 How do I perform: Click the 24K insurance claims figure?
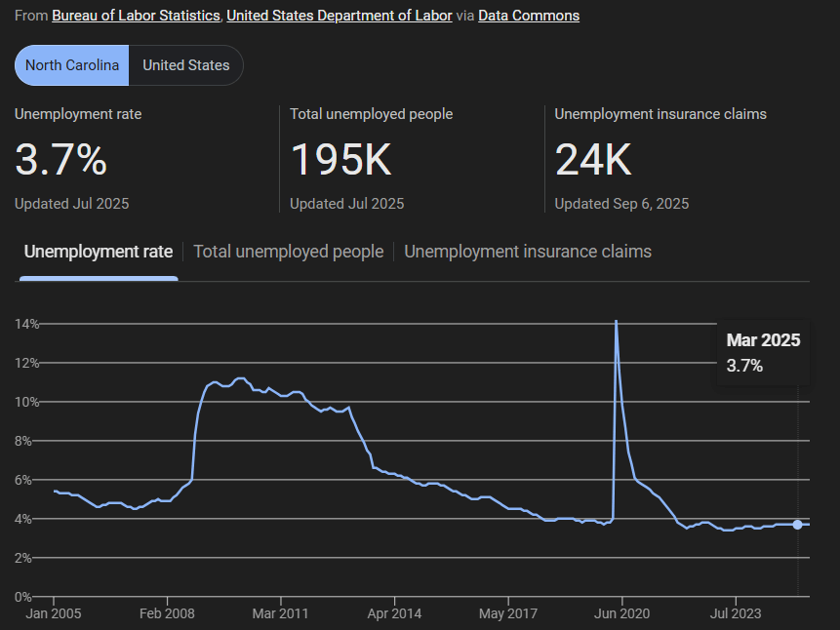(593, 159)
